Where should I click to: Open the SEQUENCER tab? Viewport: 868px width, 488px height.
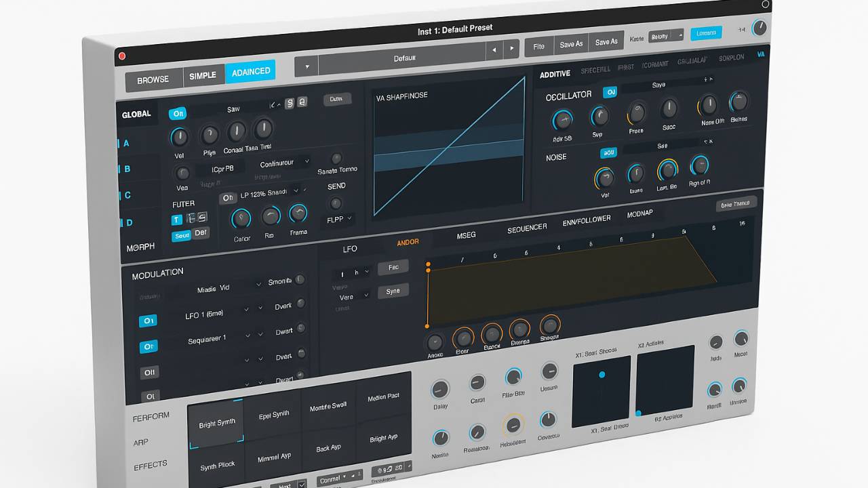click(x=527, y=228)
